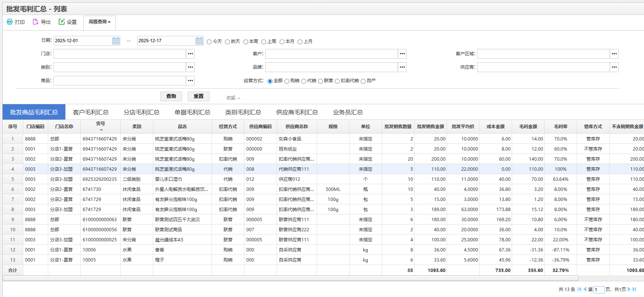Image resolution: width=644 pixels, height=297 pixels.
Task: Collapse the 高级查询 advanced query panel
Action: point(99,22)
